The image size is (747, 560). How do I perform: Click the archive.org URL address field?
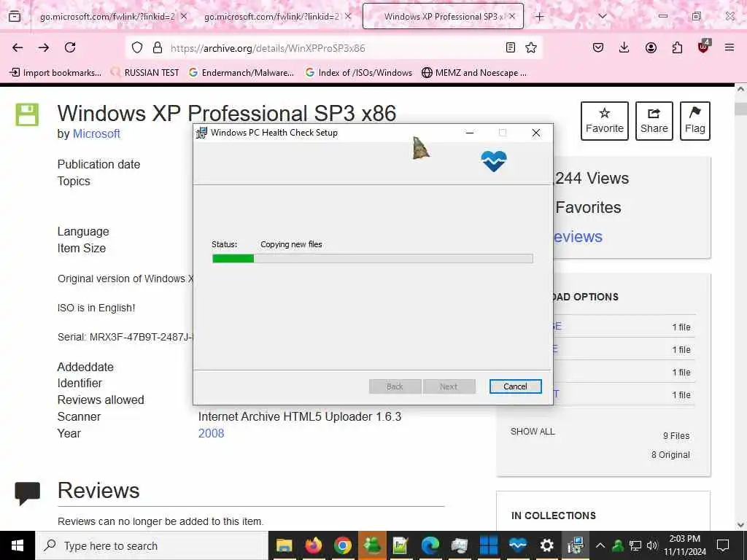[x=333, y=48]
